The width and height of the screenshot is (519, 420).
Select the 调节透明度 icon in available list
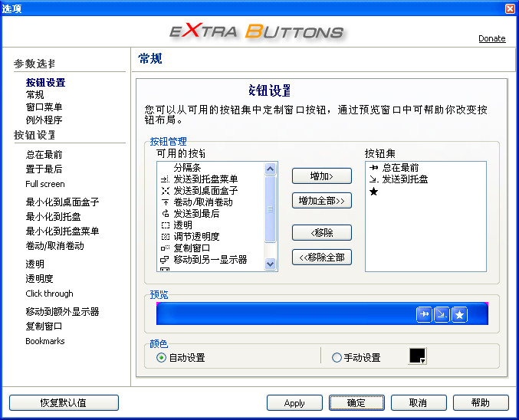click(165, 237)
